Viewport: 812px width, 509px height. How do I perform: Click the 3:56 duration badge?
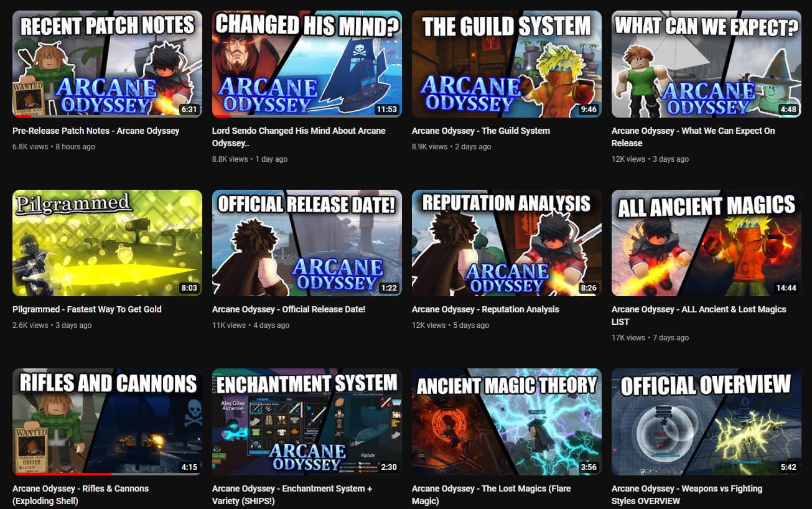point(588,467)
